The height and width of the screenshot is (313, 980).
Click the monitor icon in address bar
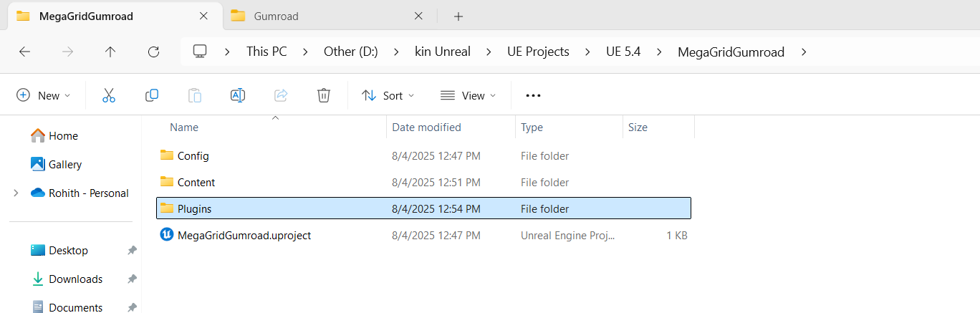pyautogui.click(x=200, y=52)
